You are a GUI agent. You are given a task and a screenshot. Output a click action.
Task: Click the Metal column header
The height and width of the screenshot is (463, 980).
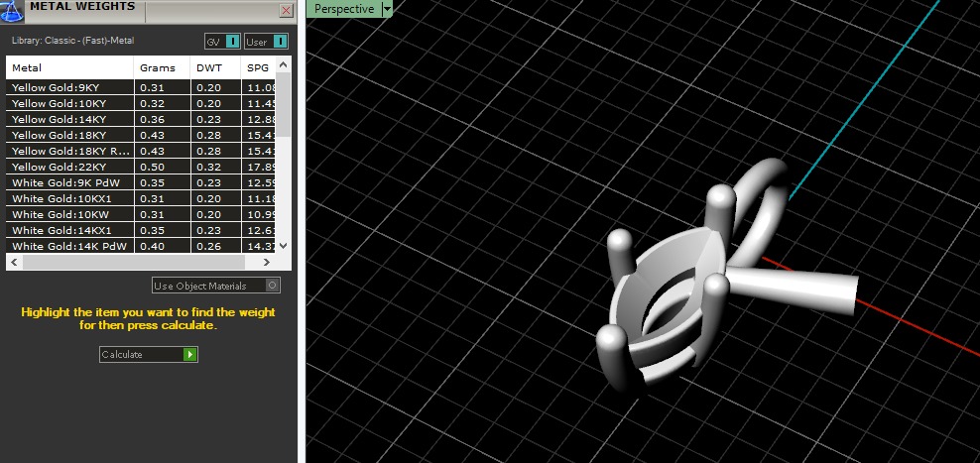[x=70, y=68]
